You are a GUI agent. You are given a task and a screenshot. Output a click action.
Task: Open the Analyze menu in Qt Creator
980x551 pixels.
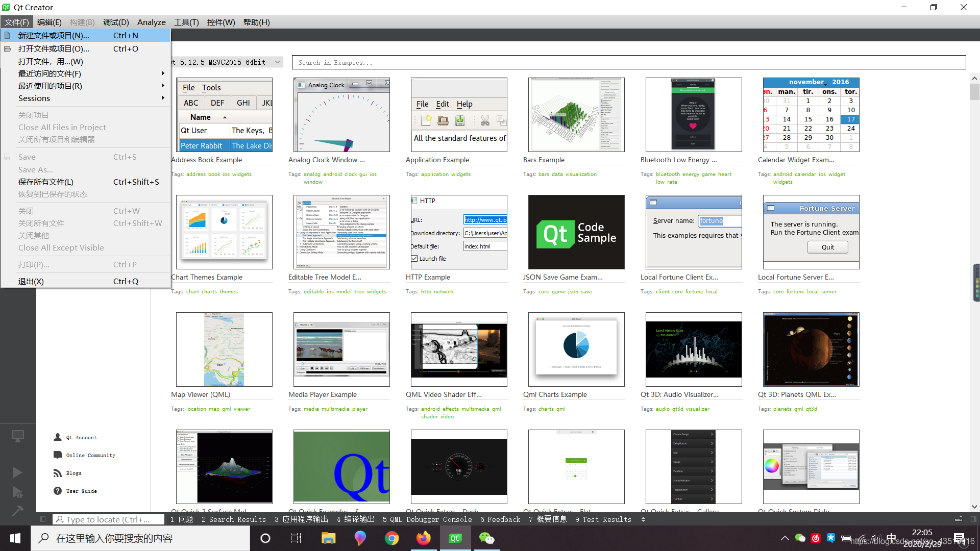(151, 21)
